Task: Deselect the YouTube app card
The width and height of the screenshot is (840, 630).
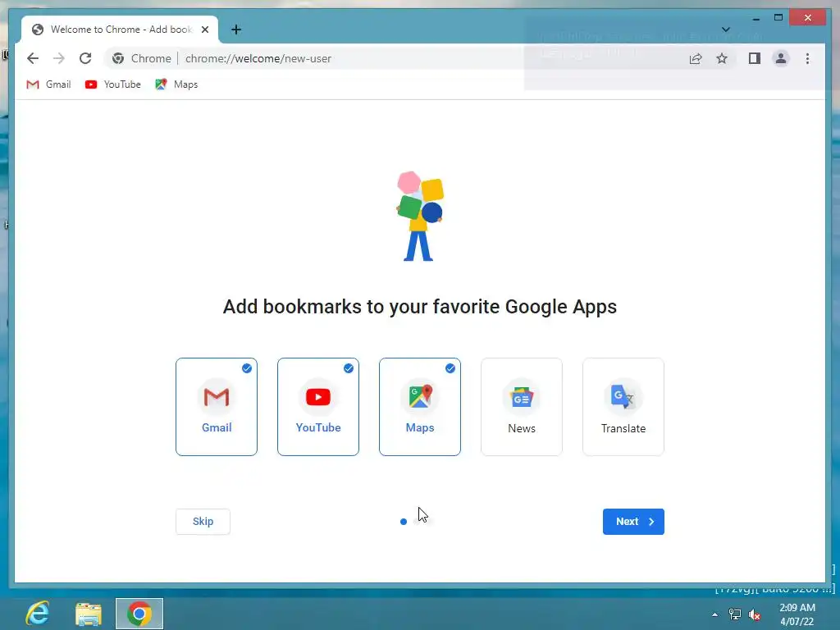Action: pos(318,407)
